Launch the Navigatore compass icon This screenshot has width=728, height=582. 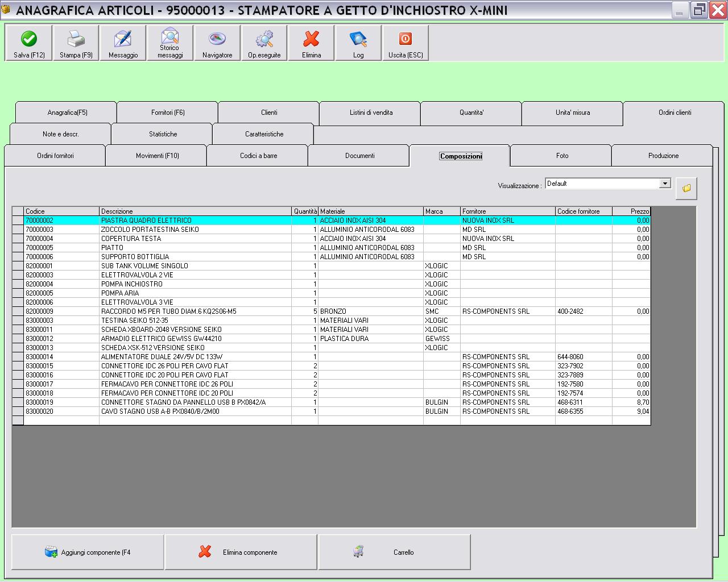[x=217, y=39]
